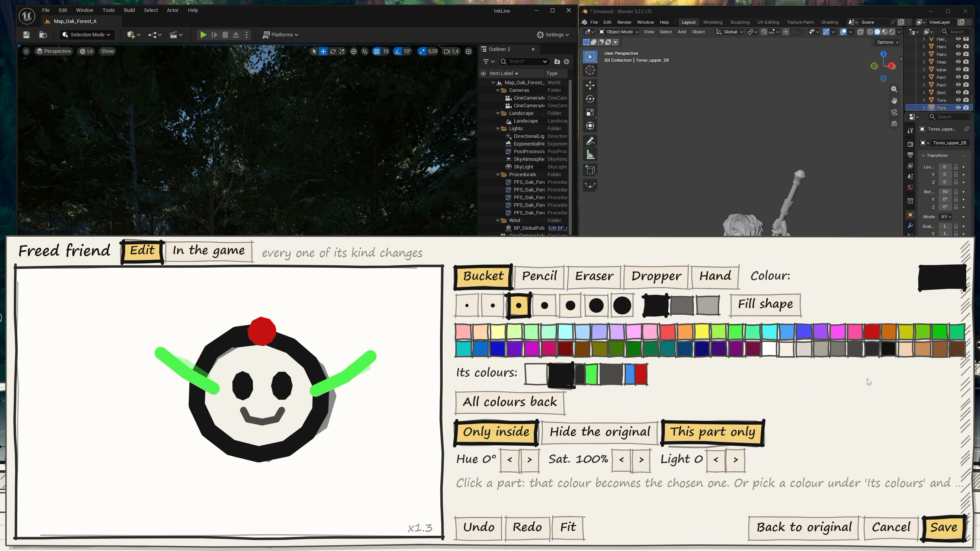Pick the green swatch in Its colours

pyautogui.click(x=591, y=374)
